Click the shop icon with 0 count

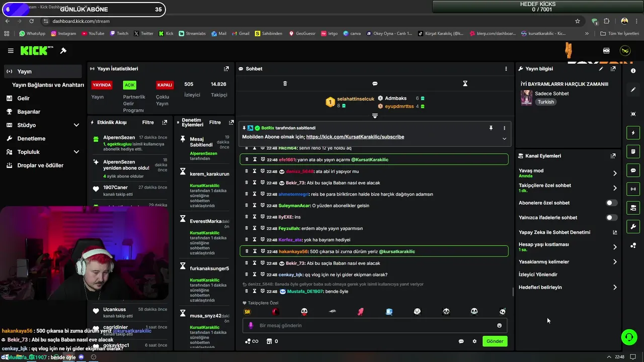pos(272,341)
